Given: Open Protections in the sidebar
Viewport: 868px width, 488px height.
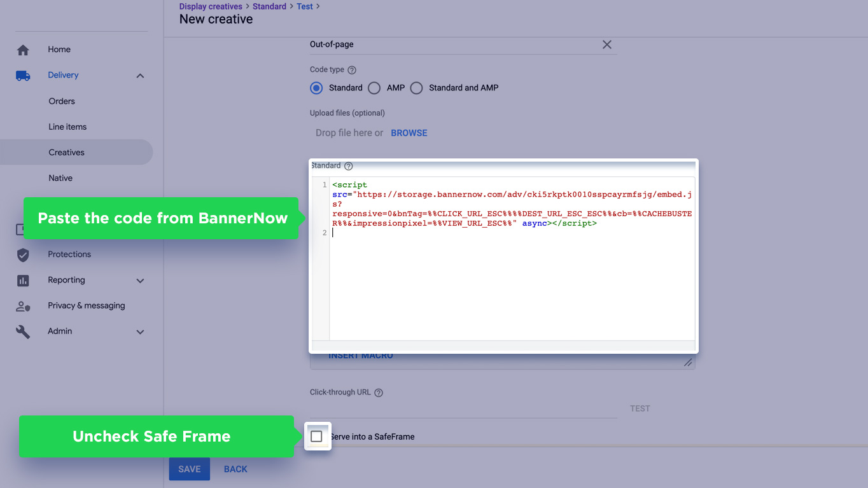Looking at the screenshot, I should coord(69,254).
